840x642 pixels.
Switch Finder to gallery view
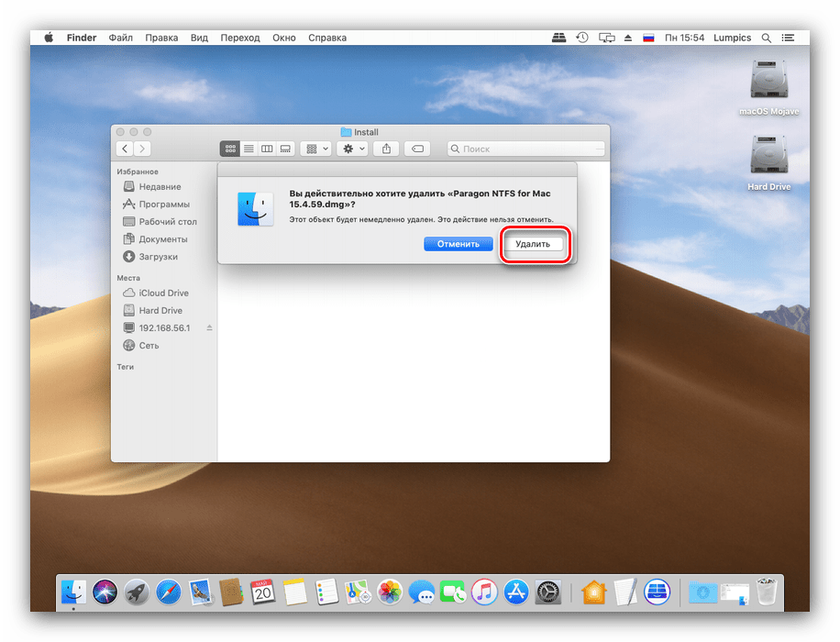point(285,149)
